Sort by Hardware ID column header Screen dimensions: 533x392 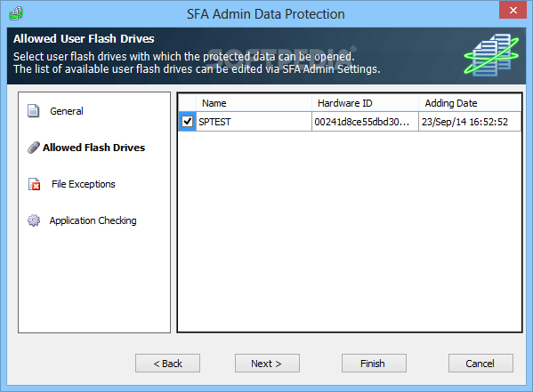tap(365, 103)
